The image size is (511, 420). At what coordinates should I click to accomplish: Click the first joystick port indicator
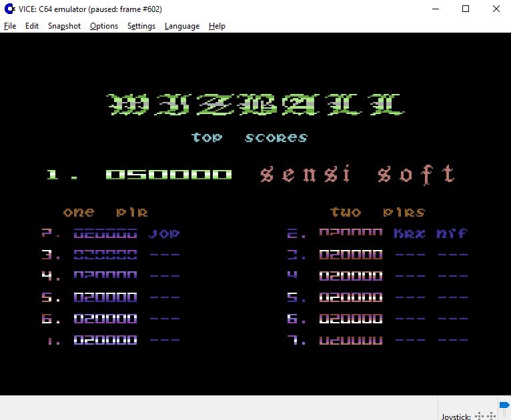480,416
